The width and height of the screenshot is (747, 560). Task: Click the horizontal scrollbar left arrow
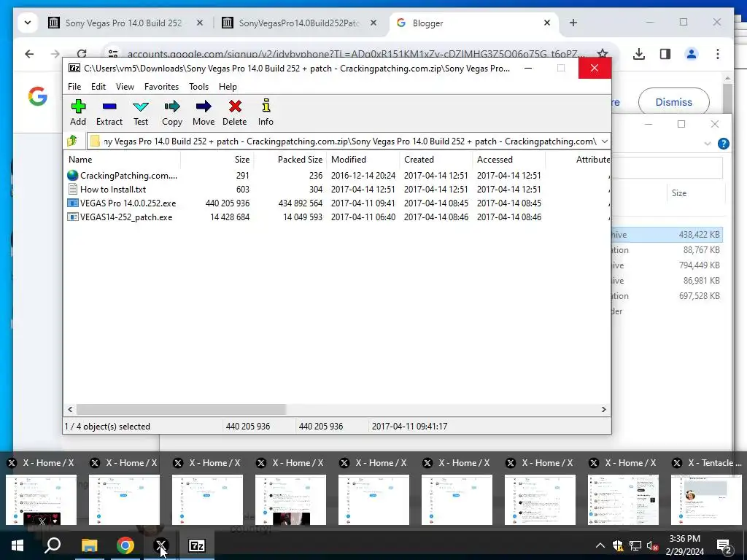pos(70,409)
